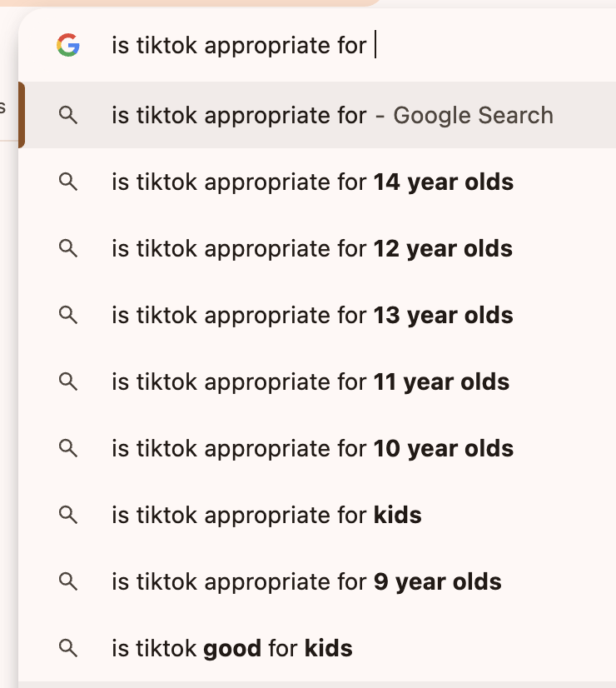Screen dimensions: 616x688
Task: Pick suggestion 'appropriate for 12 year olds'
Action: click(312, 249)
